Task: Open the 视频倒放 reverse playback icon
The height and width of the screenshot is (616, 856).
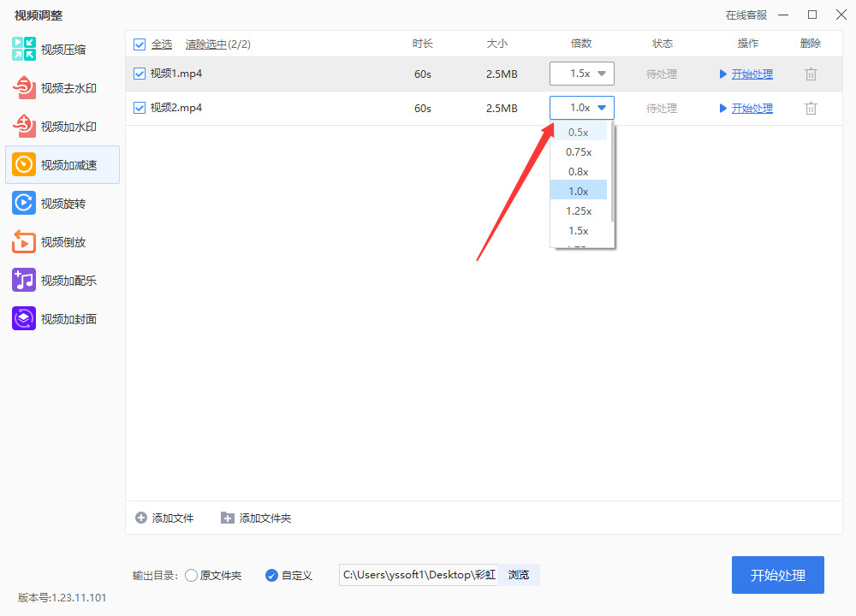Action: point(23,242)
